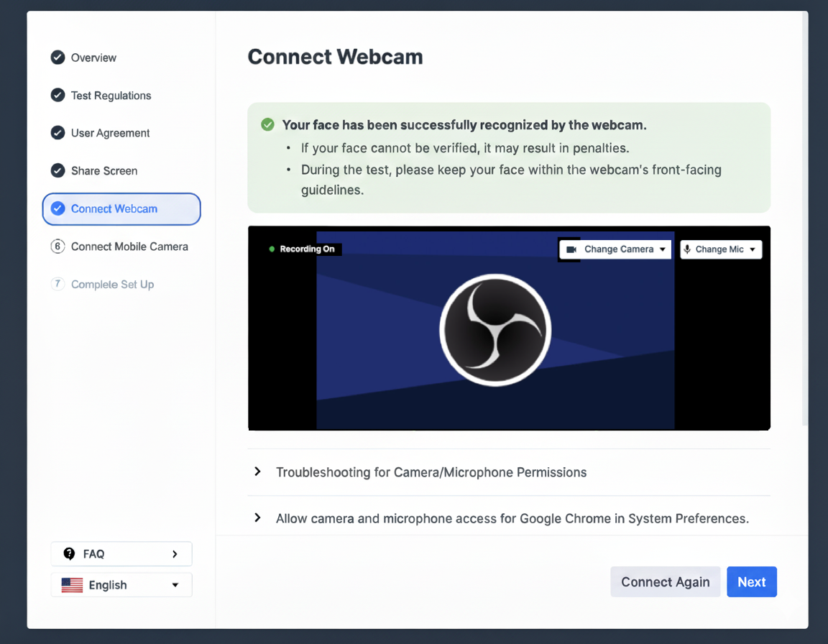
Task: Click the step 7 number circle icon
Action: coord(57,284)
